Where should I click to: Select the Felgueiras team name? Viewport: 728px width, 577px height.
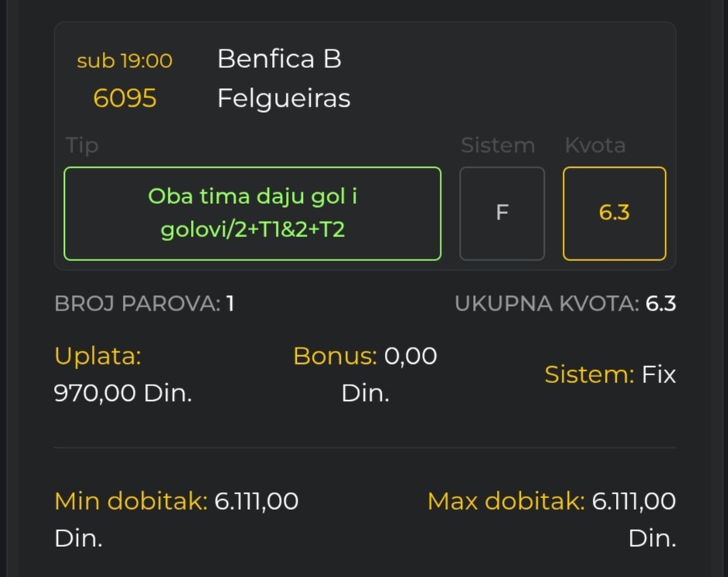click(284, 98)
